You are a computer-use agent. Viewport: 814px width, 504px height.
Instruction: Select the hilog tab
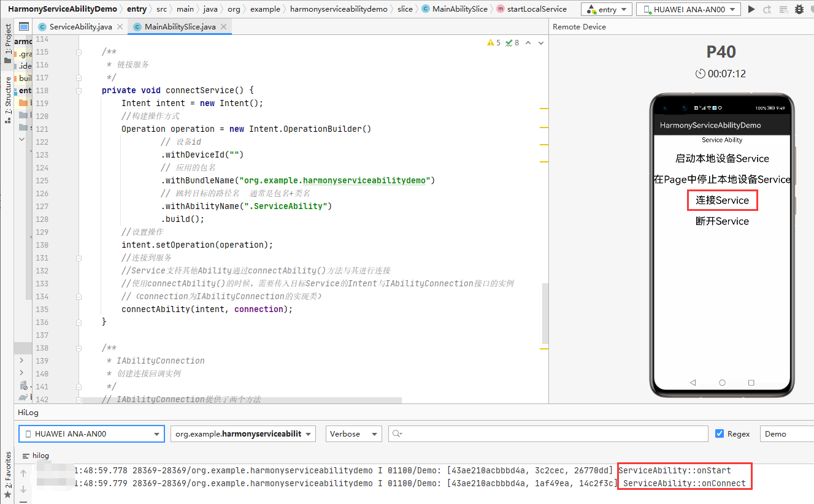[x=35, y=456]
